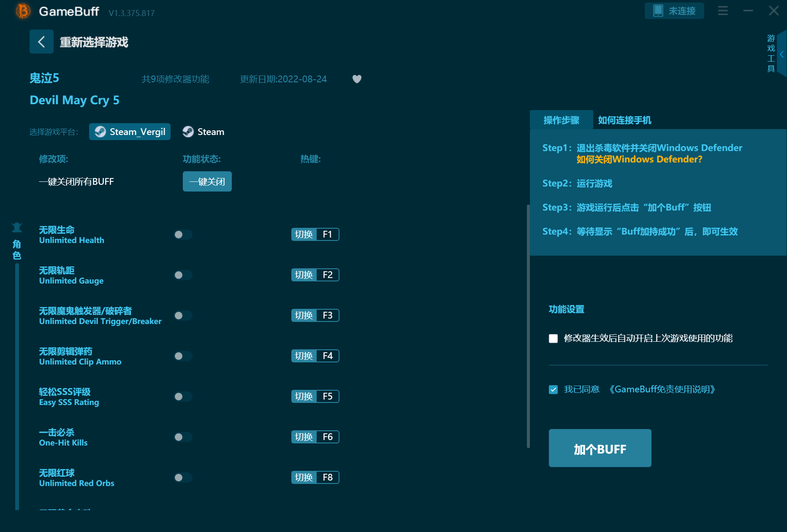Screen dimensions: 787x532
Task: Click the character category icon in sidebar
Action: tap(17, 228)
